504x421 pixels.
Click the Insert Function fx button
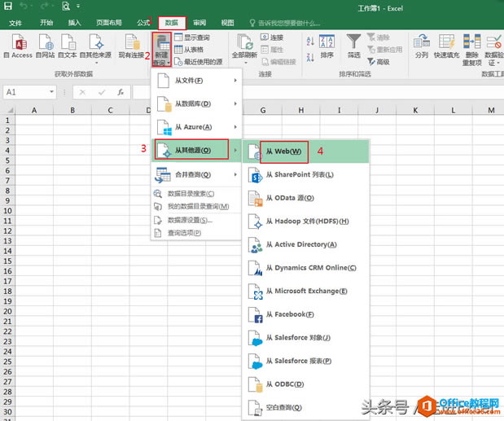(x=121, y=92)
